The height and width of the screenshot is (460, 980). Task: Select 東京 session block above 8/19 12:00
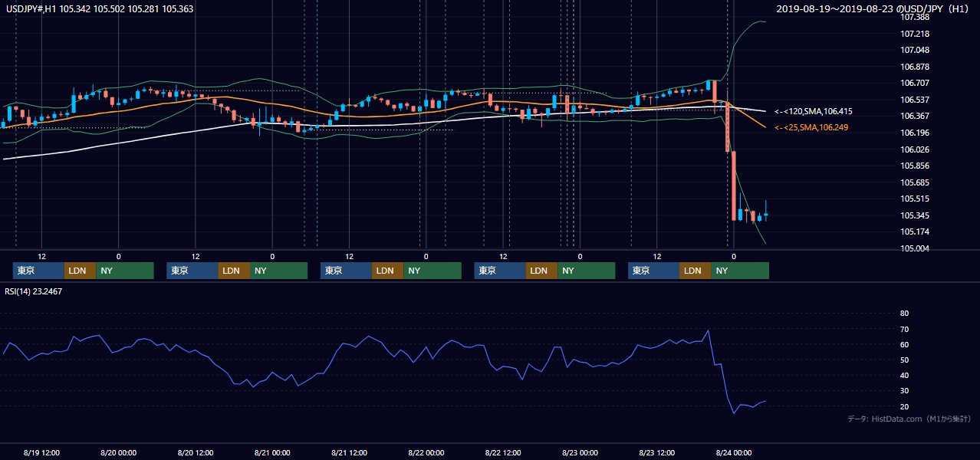point(38,271)
